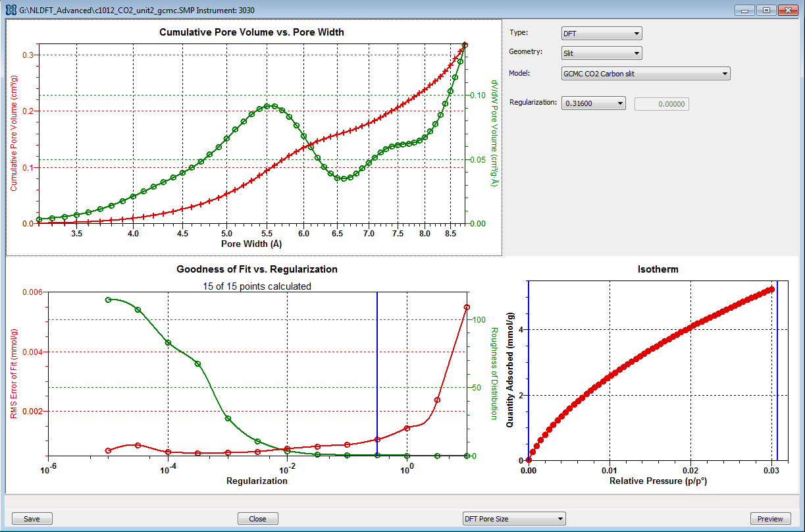Expand the Geometry dropdown set to Slit

click(601, 53)
